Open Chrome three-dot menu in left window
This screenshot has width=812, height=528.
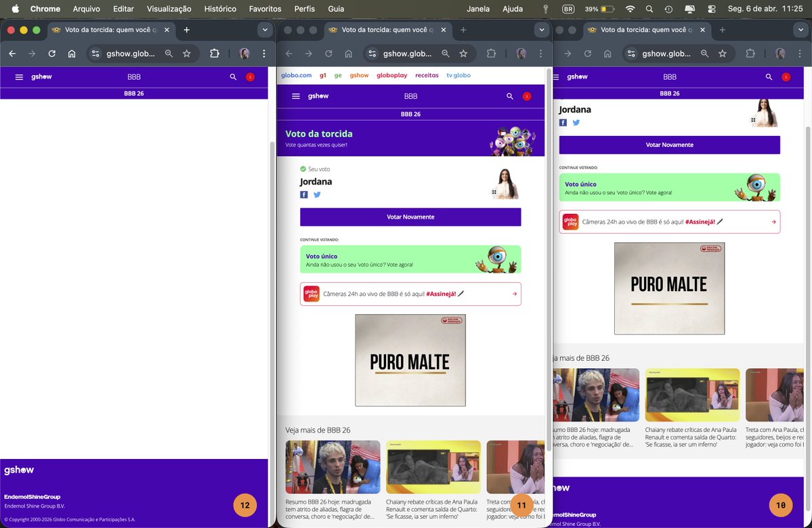[264, 53]
